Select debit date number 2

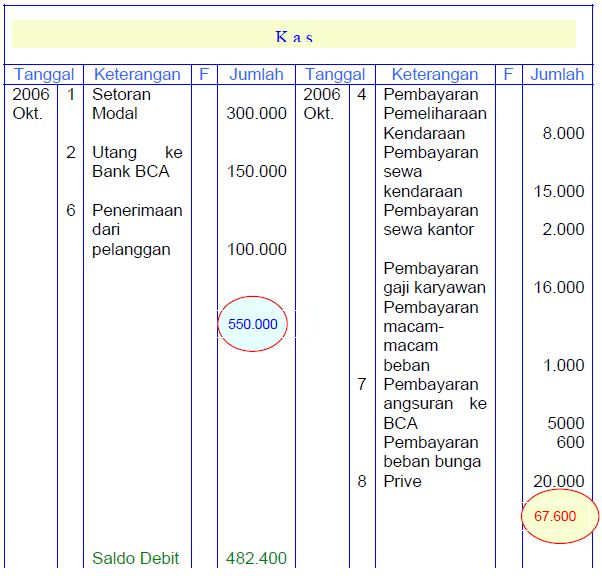(71, 152)
